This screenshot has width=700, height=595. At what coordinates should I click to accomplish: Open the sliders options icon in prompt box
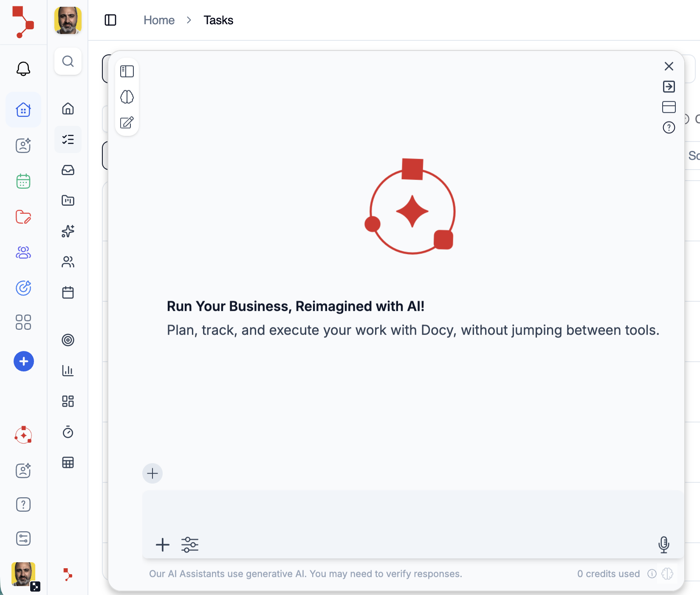[x=190, y=545]
